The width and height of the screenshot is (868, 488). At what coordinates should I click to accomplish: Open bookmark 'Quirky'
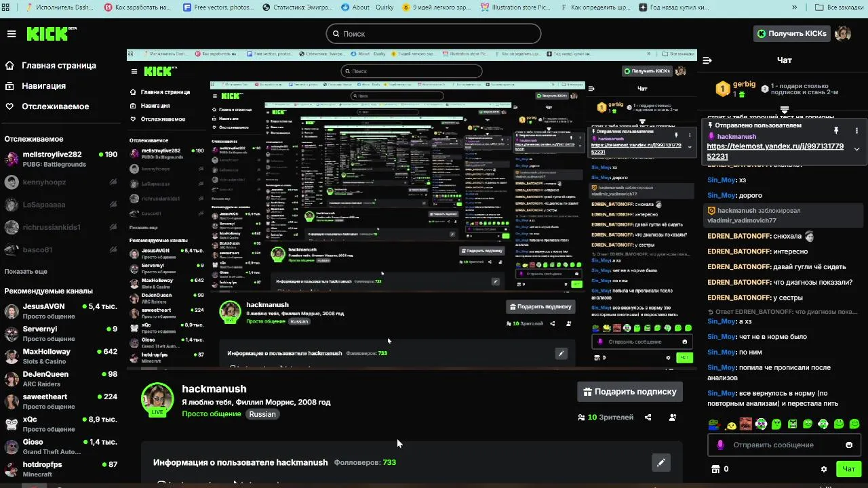pos(383,7)
